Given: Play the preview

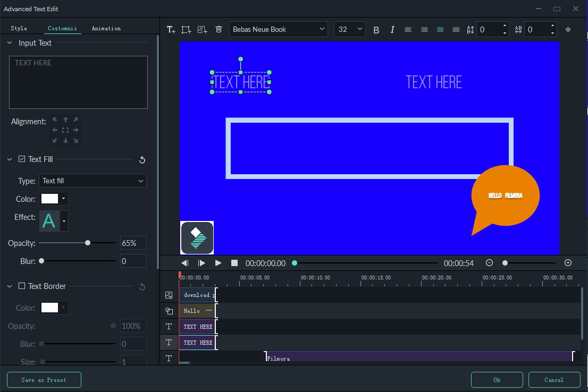Looking at the screenshot, I should (x=219, y=263).
